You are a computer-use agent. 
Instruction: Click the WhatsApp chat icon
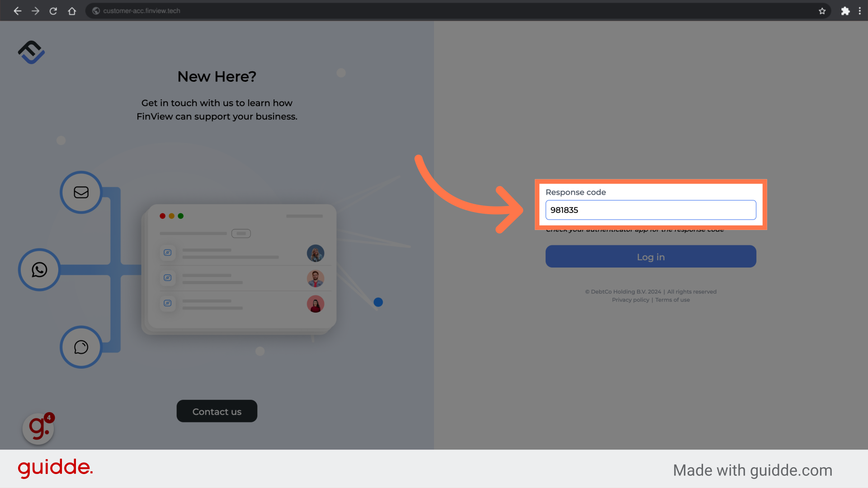coord(39,269)
